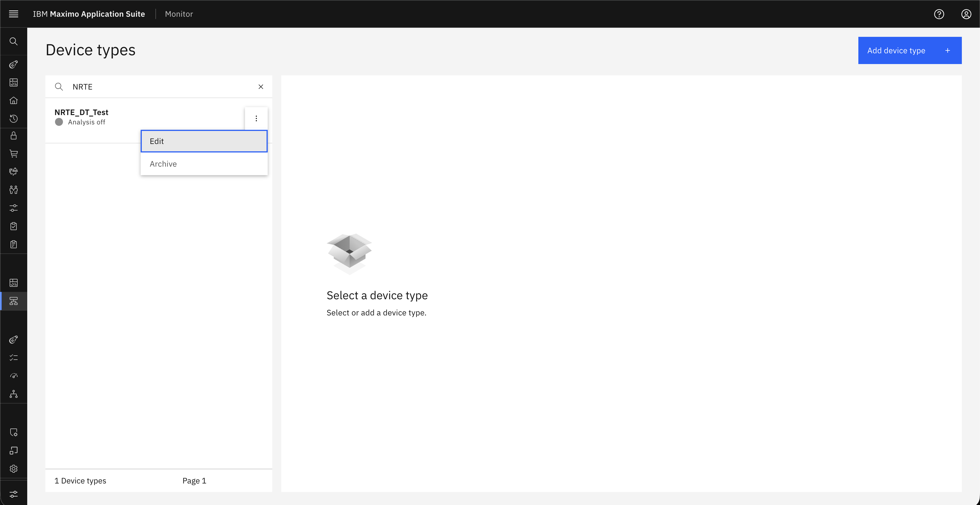The height and width of the screenshot is (505, 980).
Task: Click the sidebar search magnifier icon
Action: (x=13, y=41)
